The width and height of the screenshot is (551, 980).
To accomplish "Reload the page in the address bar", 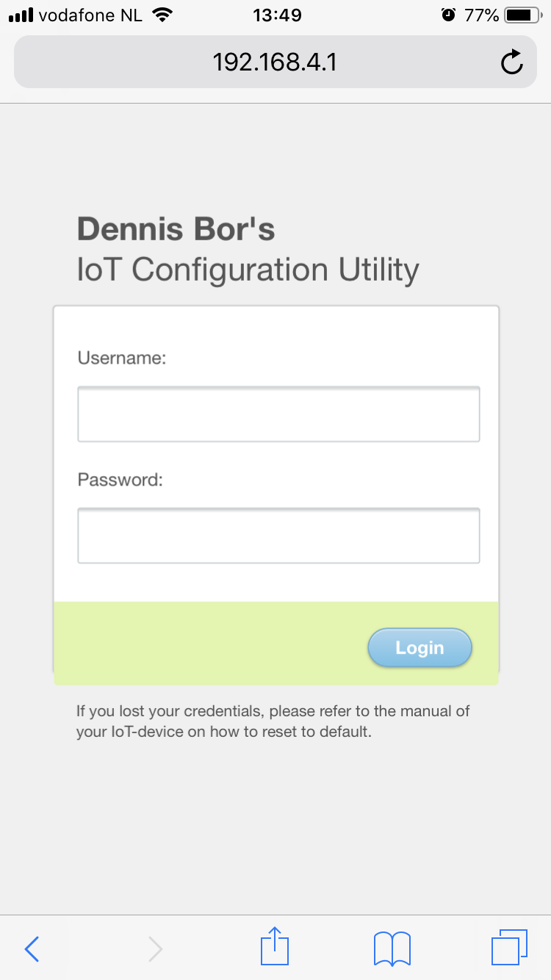I will point(511,62).
